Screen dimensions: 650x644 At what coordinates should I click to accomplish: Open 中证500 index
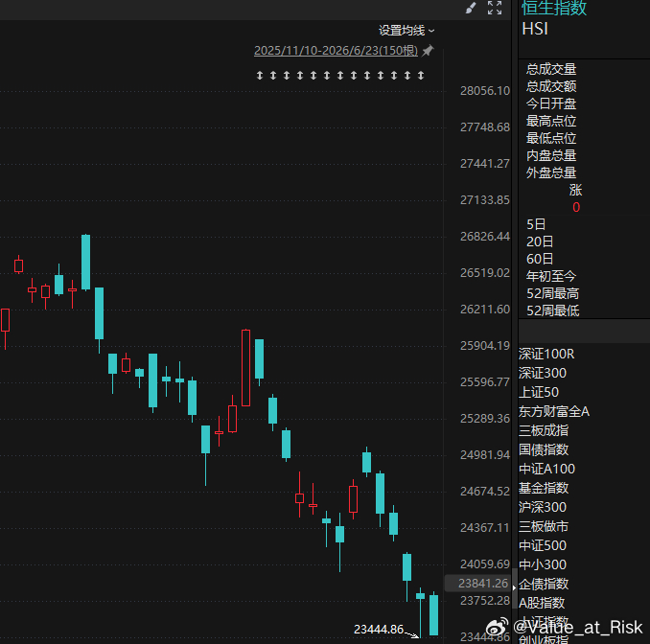tap(543, 545)
